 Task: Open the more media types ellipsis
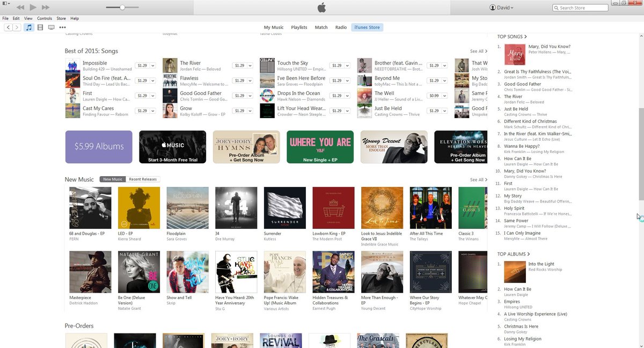click(x=63, y=27)
